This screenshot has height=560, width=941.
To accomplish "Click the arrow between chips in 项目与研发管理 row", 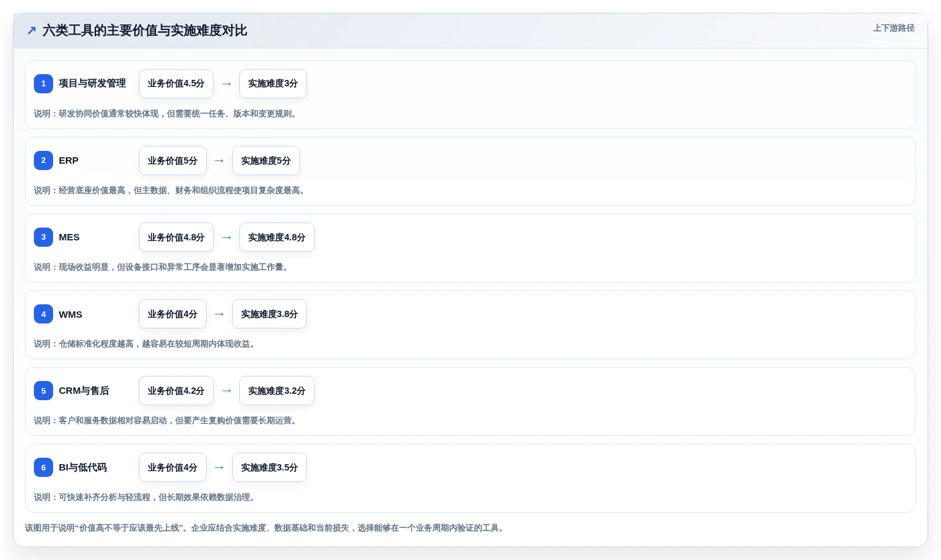I will click(226, 84).
